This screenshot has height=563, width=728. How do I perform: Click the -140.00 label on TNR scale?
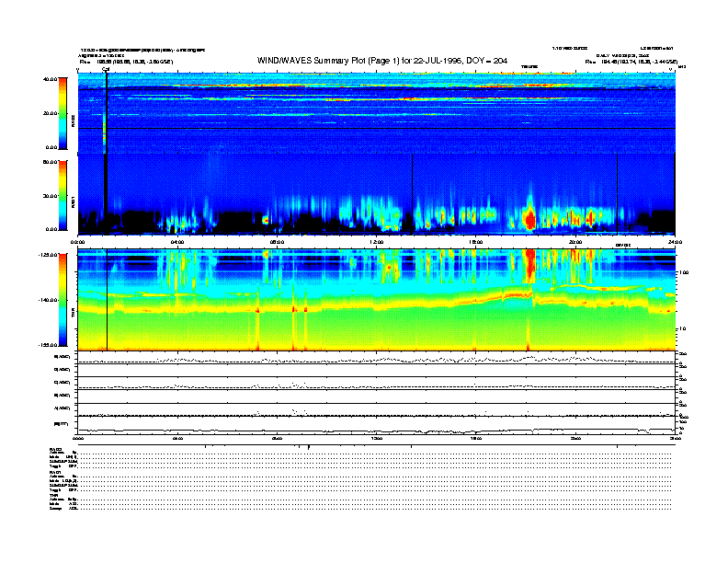(x=48, y=300)
